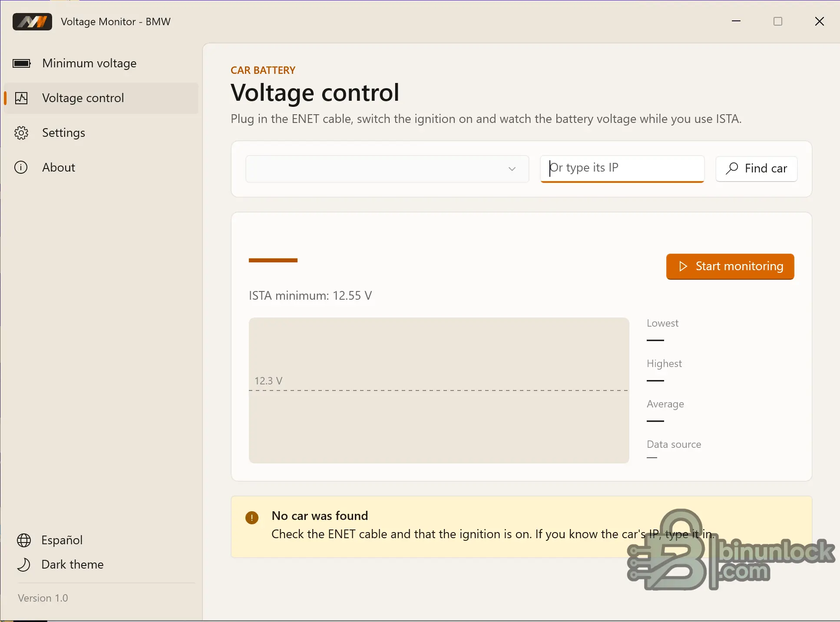Click the globe icon beside Español
This screenshot has width=840, height=622.
tap(24, 540)
